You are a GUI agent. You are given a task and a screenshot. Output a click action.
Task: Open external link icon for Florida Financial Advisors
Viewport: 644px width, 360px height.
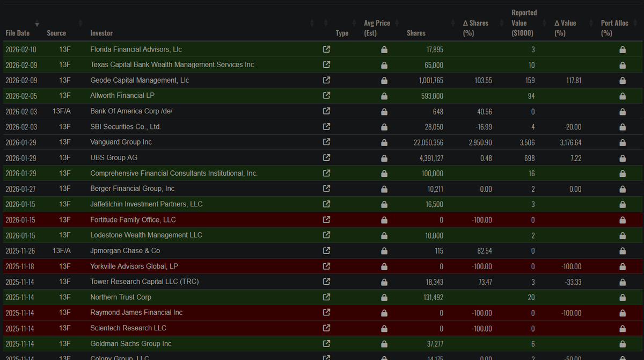pos(326,49)
